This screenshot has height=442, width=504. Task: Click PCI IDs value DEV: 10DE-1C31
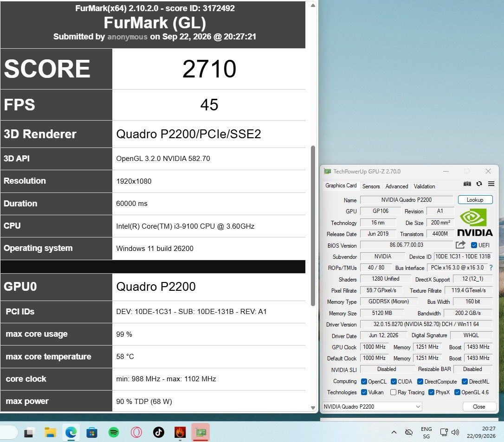[x=191, y=312]
